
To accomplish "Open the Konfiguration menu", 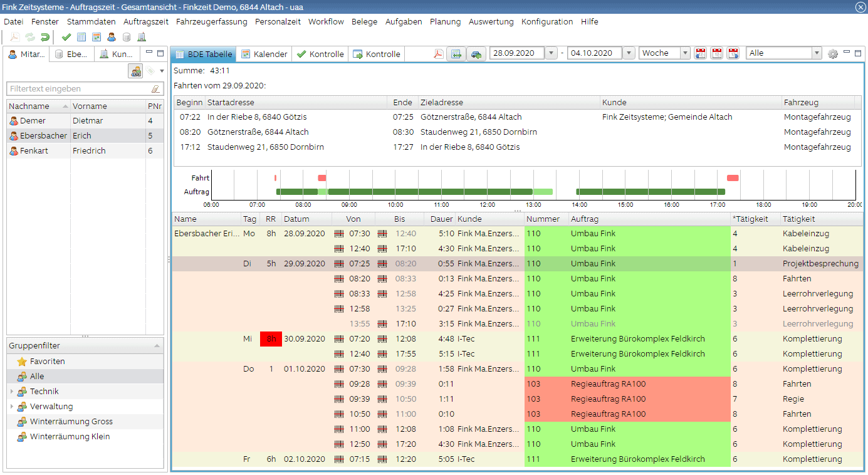I will pyautogui.click(x=547, y=21).
